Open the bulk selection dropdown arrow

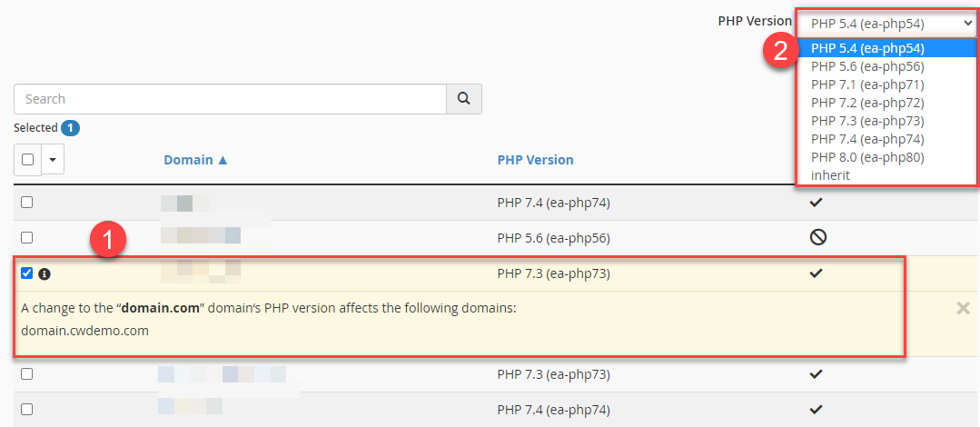click(52, 160)
